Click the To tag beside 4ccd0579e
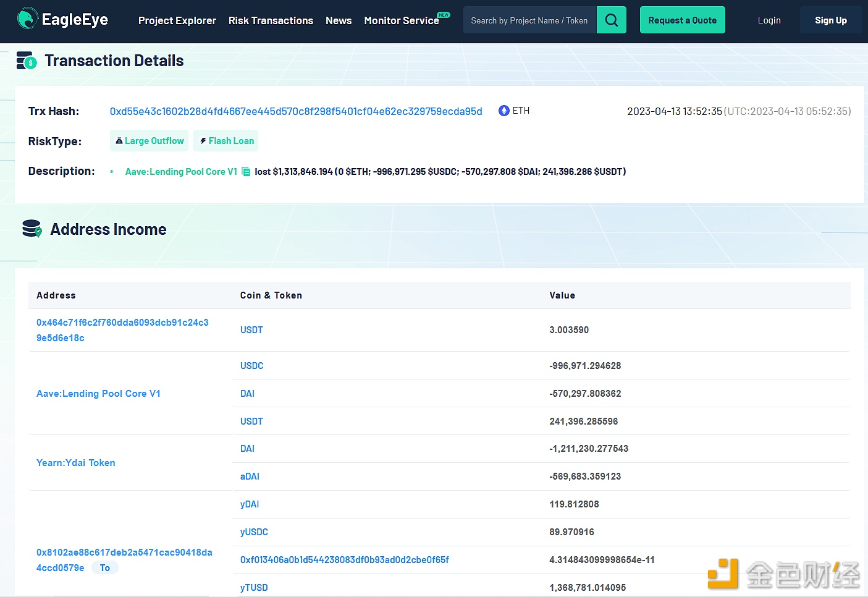This screenshot has height=597, width=868. pos(105,568)
